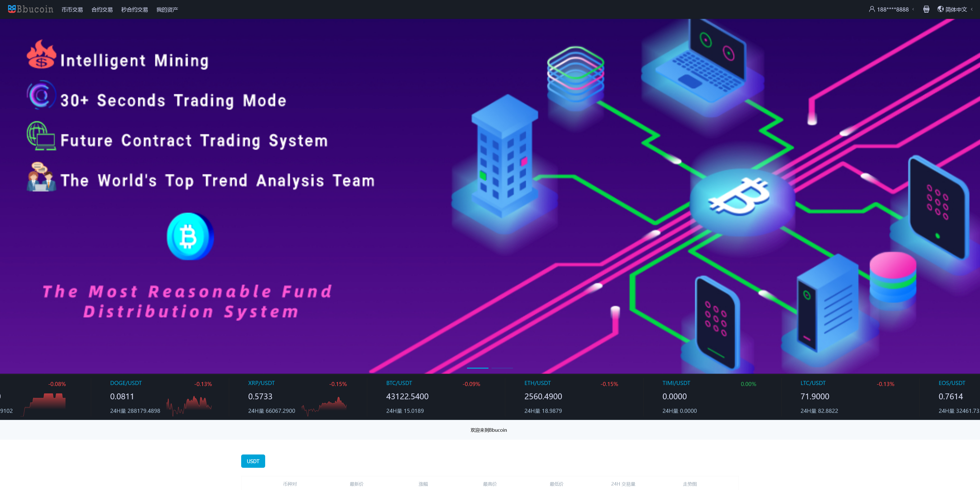Screen dimensions: 980x490
Task: Switch to second banner slide indicator
Action: coord(502,368)
